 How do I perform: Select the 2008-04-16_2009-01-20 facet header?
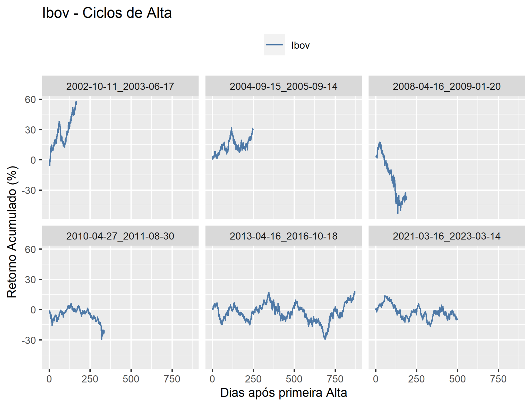[x=447, y=86]
